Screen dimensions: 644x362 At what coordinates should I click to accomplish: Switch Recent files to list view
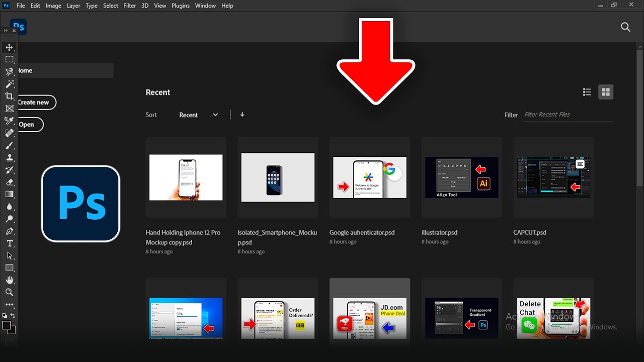[587, 92]
